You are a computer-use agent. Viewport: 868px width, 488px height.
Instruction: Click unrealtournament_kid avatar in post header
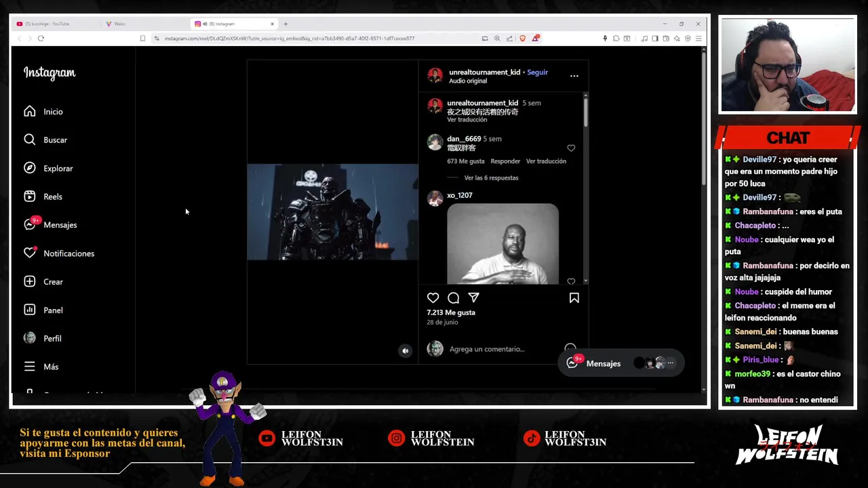tap(435, 76)
